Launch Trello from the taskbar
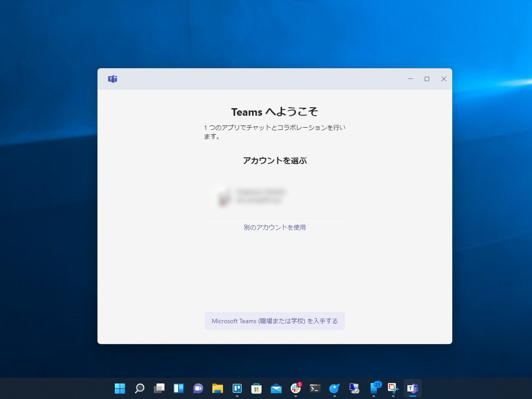Screen dimensions: 532x399 236,388
